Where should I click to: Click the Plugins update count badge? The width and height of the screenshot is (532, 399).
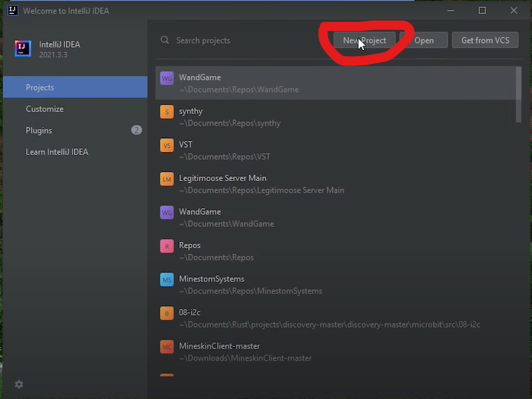tap(136, 130)
